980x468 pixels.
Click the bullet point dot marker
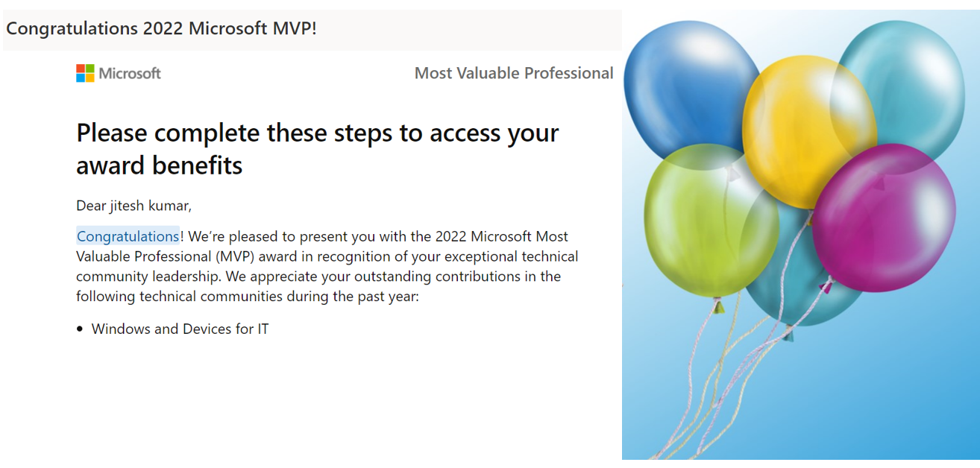[80, 329]
